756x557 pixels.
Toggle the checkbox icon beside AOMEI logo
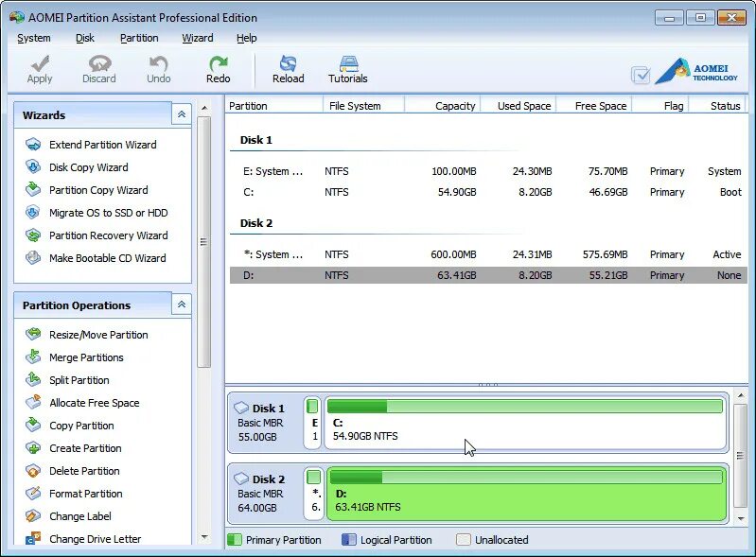click(641, 75)
